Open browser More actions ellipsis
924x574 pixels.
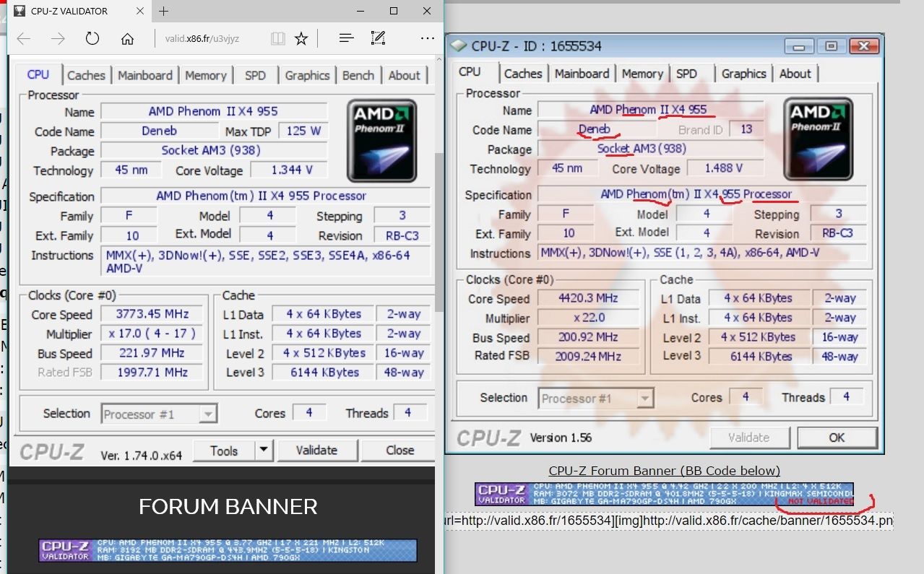(428, 39)
